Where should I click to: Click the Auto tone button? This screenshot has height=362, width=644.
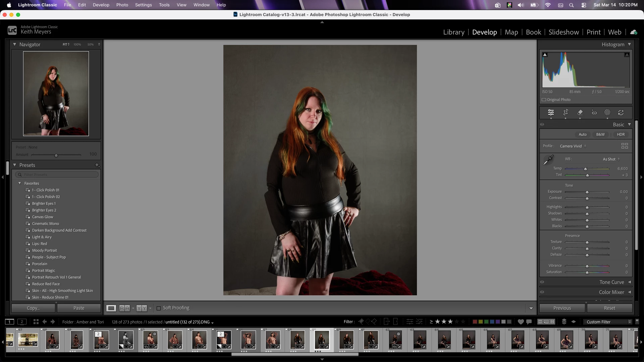coord(583,134)
